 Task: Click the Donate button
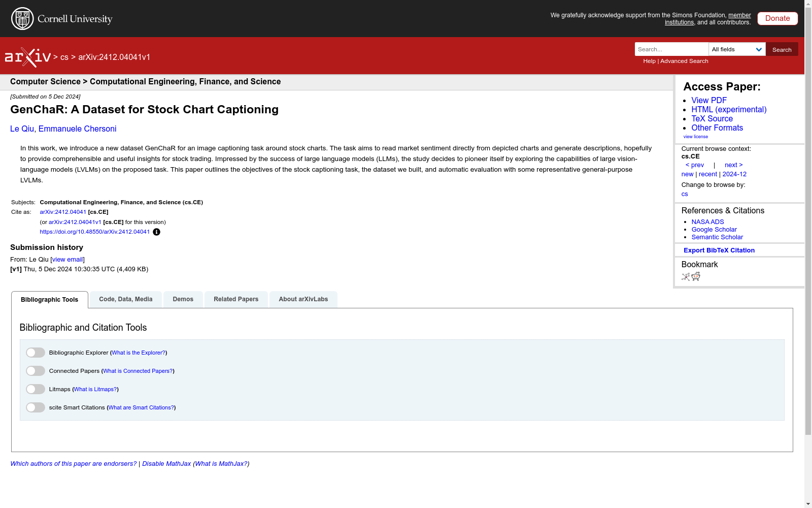[777, 18]
